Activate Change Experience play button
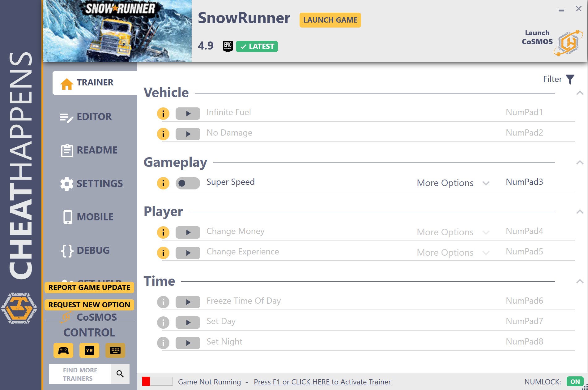Image resolution: width=588 pixels, height=390 pixels. pyautogui.click(x=188, y=253)
